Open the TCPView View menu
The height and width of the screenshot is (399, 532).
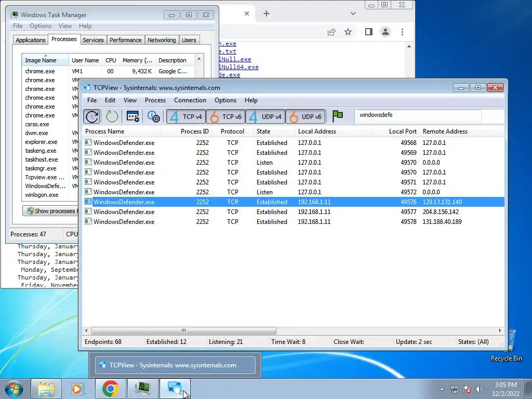coord(130,100)
